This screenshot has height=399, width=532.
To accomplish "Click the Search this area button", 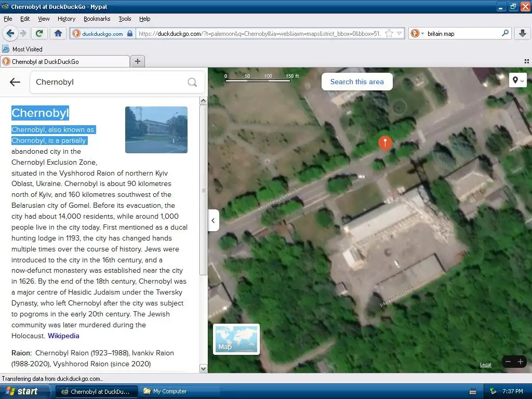I will tap(357, 82).
